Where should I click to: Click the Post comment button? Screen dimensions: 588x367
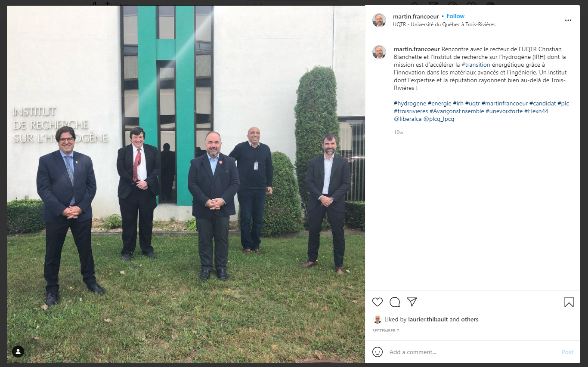pos(567,352)
